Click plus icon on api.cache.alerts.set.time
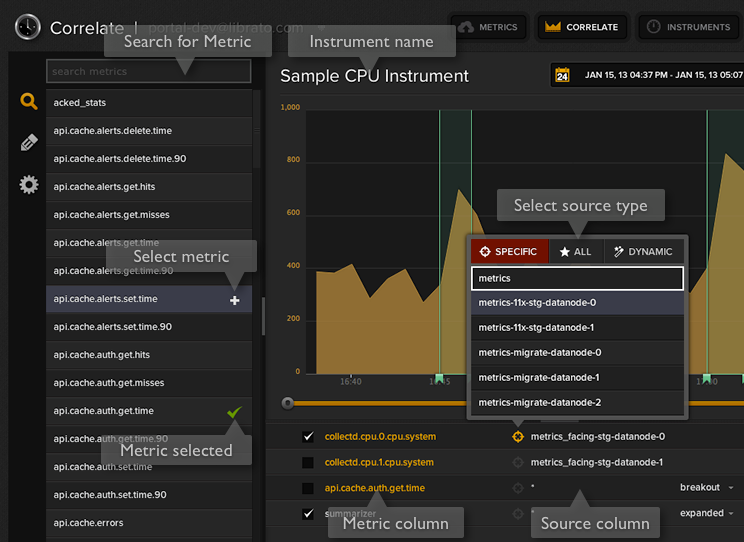744x542 pixels. tap(234, 300)
